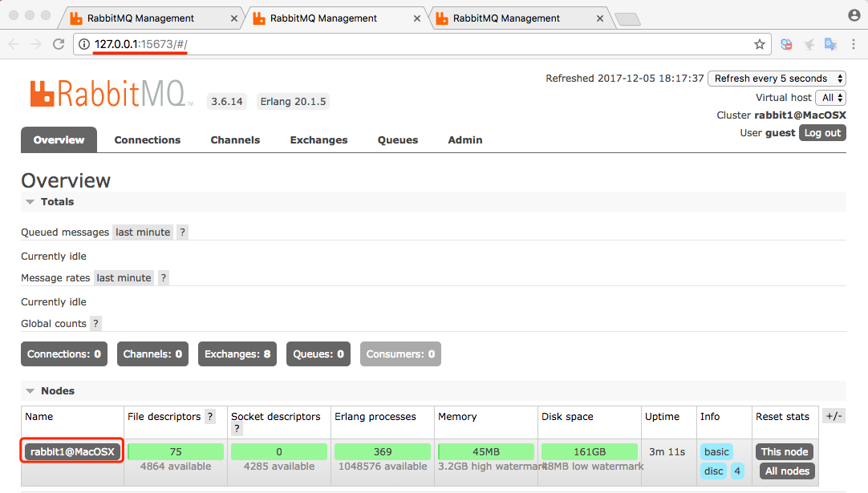Click the version label 3.6.14
This screenshot has height=493, width=868.
227,102
